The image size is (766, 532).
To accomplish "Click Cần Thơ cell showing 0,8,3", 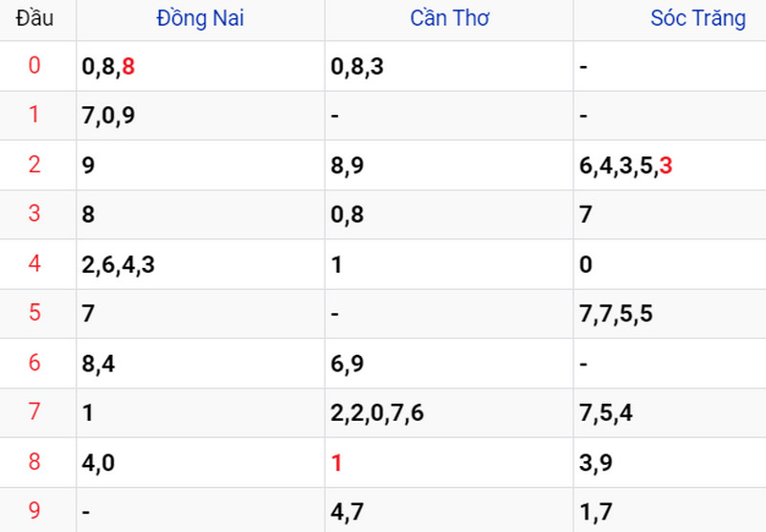I will (x=357, y=67).
